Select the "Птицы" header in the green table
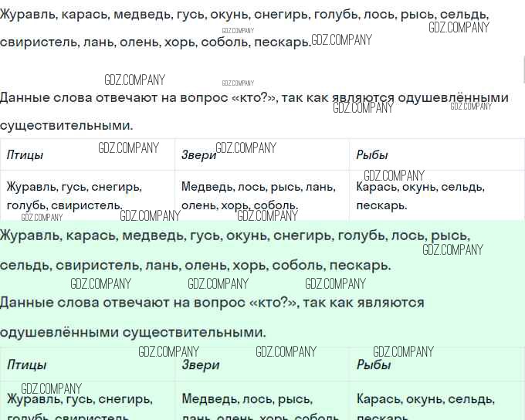This screenshot has height=420, width=525. pyautogui.click(x=26, y=364)
